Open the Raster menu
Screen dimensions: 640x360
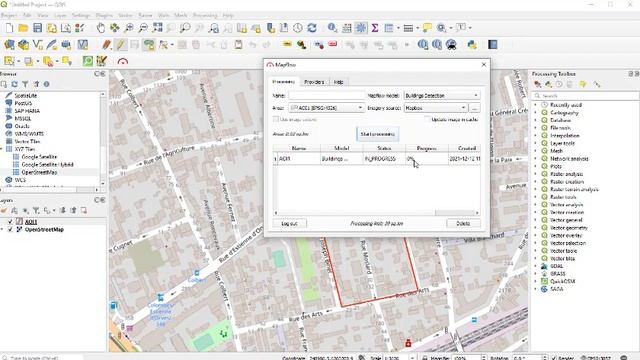click(x=145, y=15)
